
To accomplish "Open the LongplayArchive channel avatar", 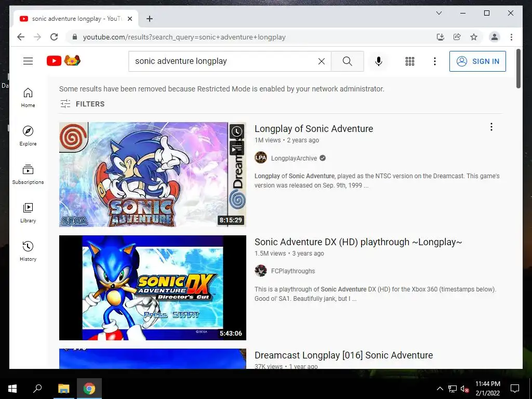I will [x=261, y=158].
